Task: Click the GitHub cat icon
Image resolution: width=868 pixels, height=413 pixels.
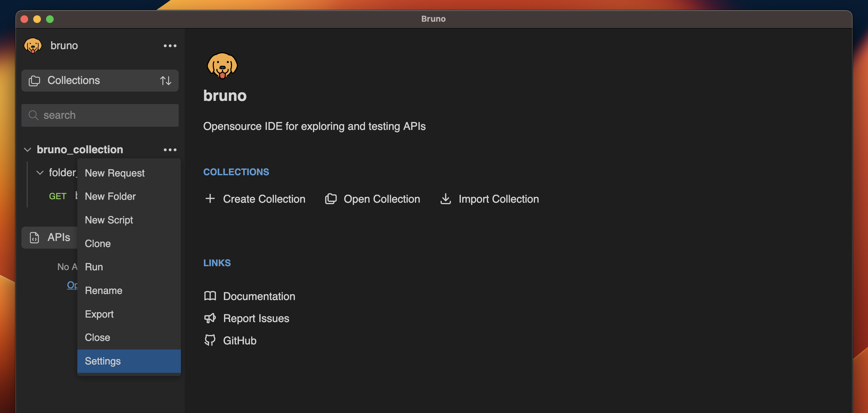Action: (210, 340)
